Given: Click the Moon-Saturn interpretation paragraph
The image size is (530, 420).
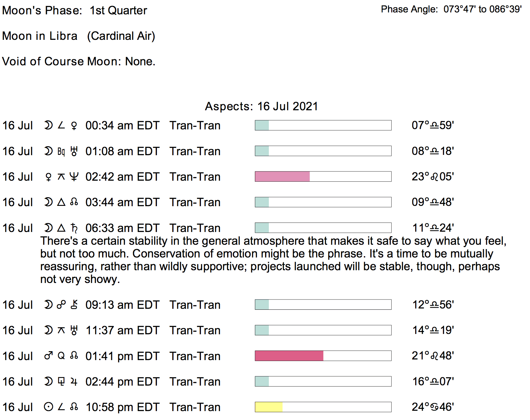Looking at the screenshot, I should pyautogui.click(x=273, y=260).
